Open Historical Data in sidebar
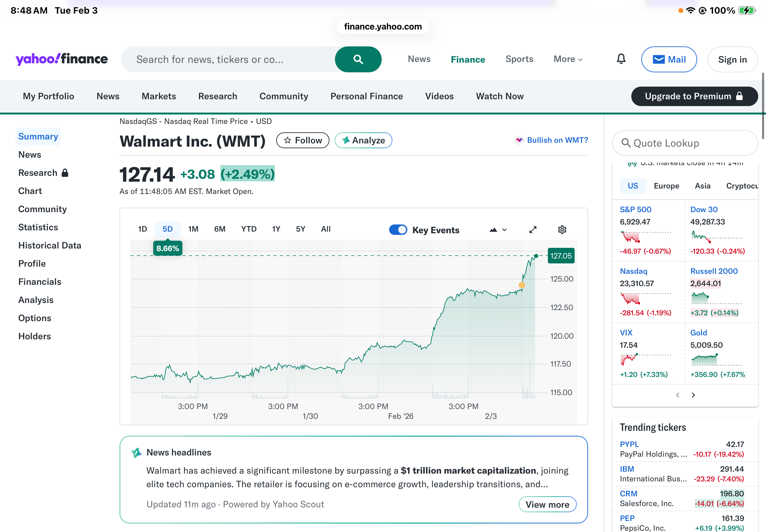Image resolution: width=766 pixels, height=532 pixels. coord(50,245)
